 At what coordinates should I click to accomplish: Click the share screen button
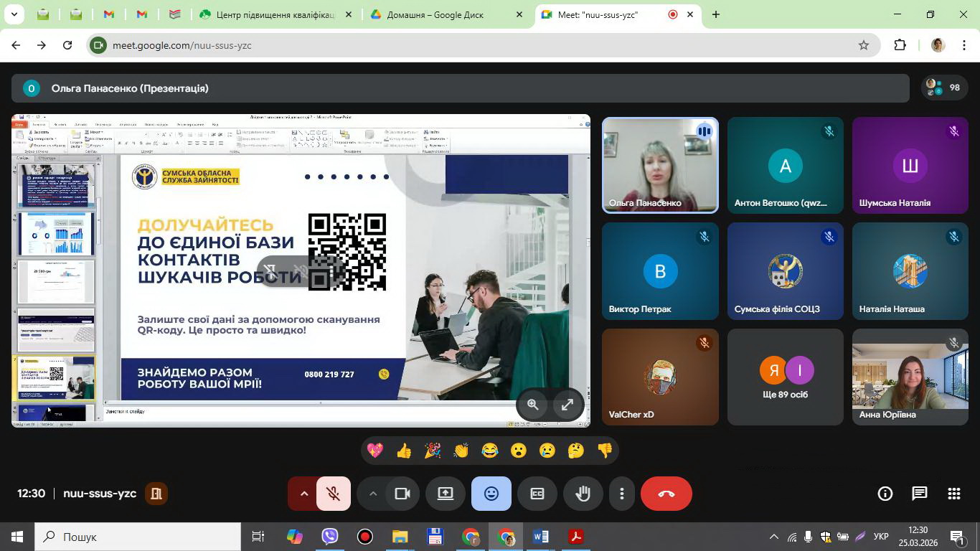click(x=446, y=494)
